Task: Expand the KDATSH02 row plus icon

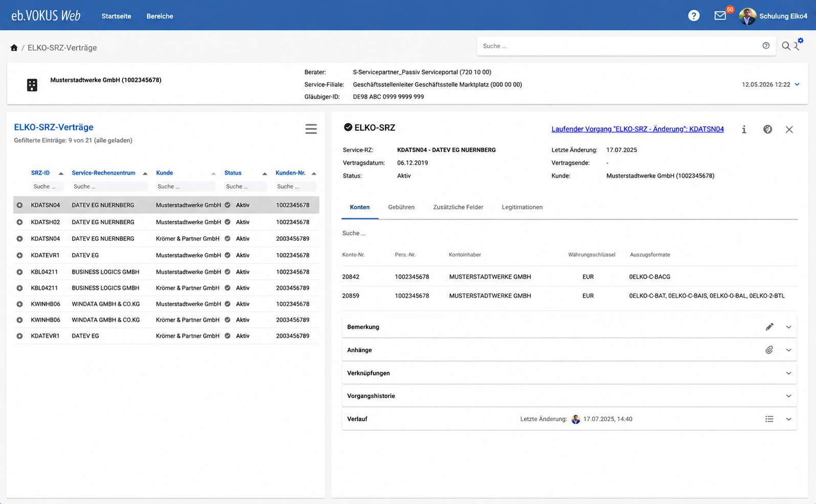Action: (x=19, y=222)
